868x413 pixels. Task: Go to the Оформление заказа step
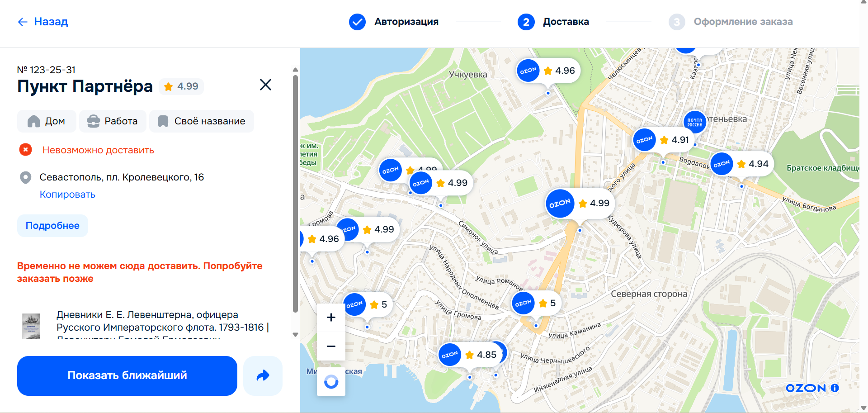731,22
